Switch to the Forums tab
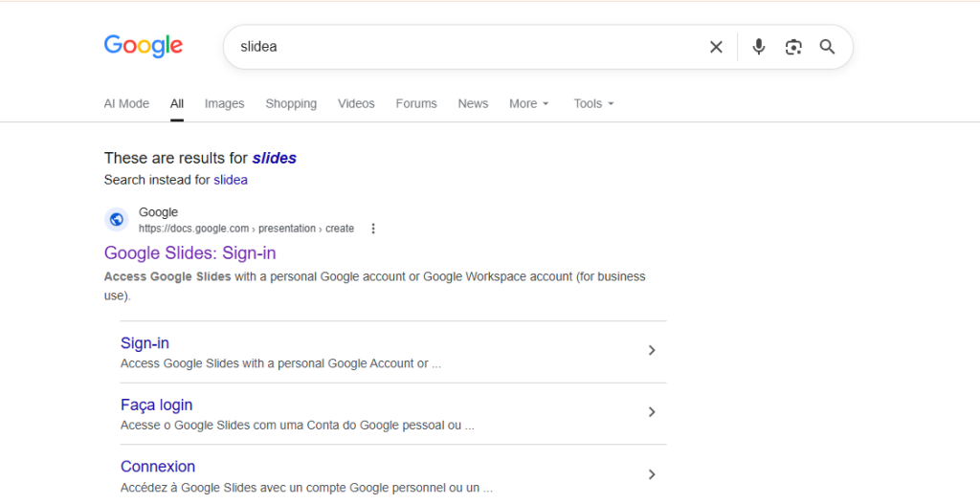 (x=416, y=103)
